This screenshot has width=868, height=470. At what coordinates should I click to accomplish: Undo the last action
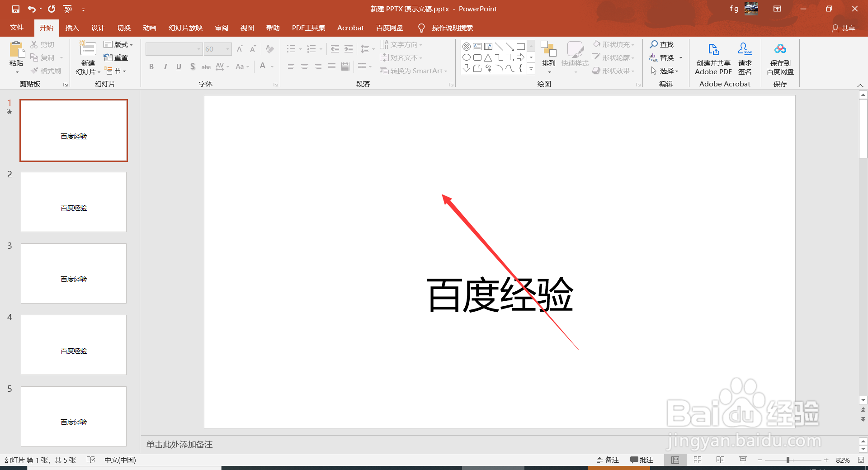32,9
